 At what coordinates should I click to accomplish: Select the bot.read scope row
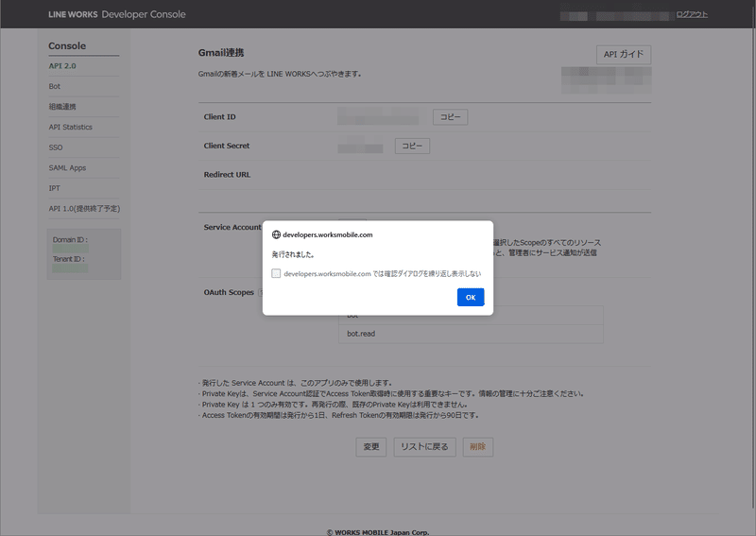click(x=471, y=334)
